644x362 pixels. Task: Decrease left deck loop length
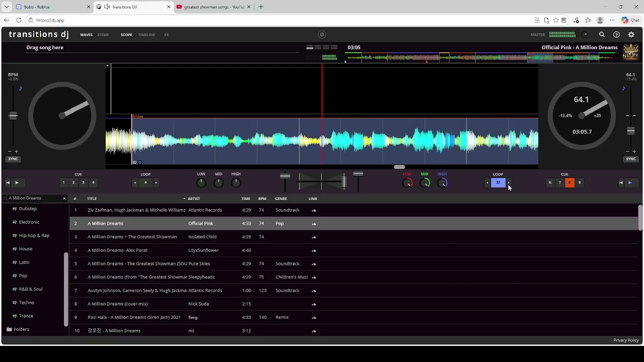[x=135, y=183]
